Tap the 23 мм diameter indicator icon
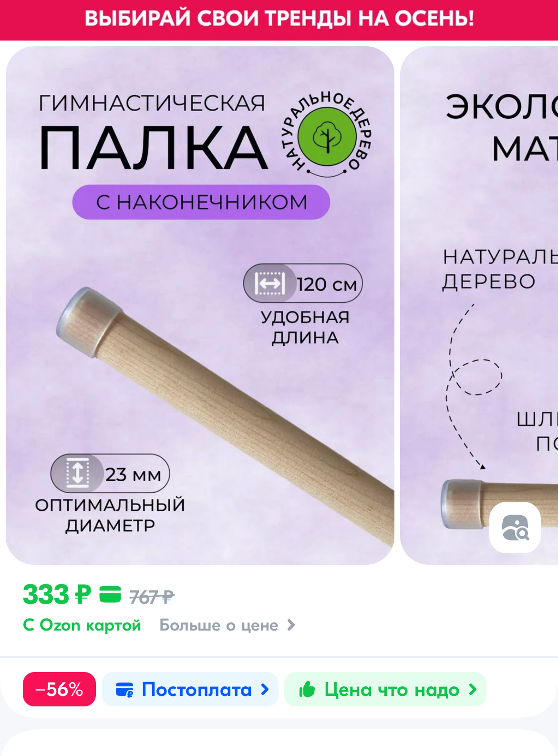558x756 pixels. 78,473
